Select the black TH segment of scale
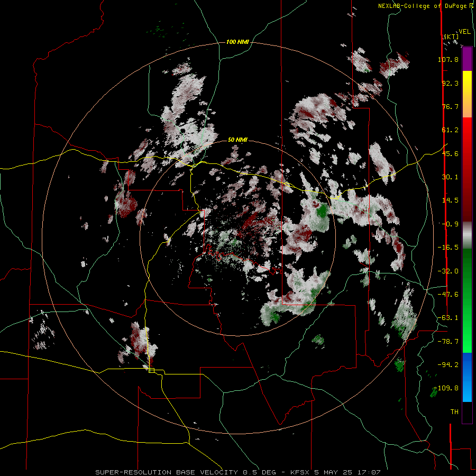 coord(467,412)
